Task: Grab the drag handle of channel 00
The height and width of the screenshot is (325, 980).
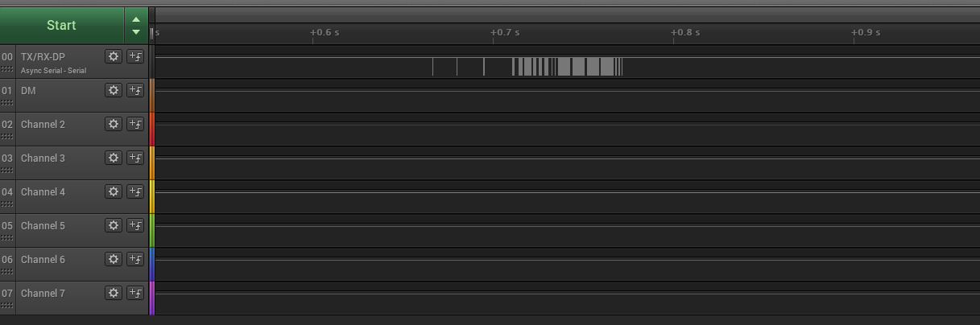Action: tap(6, 69)
